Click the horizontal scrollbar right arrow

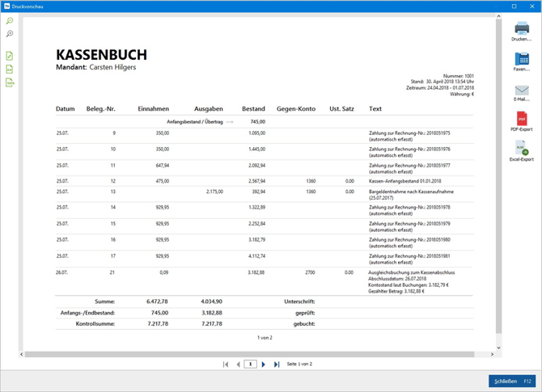pos(492,354)
